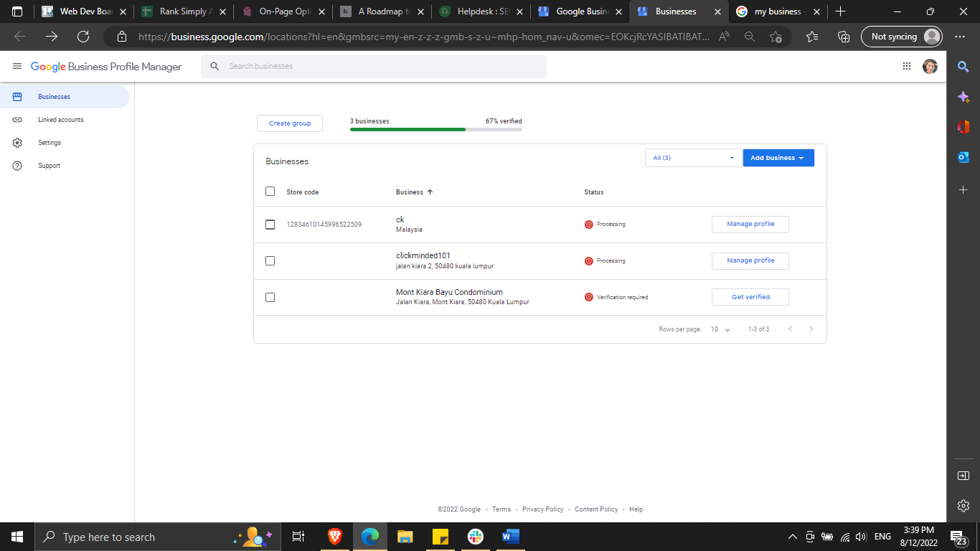Image resolution: width=980 pixels, height=551 pixels.
Task: Expand the All (3) filter dropdown
Action: pyautogui.click(x=692, y=158)
